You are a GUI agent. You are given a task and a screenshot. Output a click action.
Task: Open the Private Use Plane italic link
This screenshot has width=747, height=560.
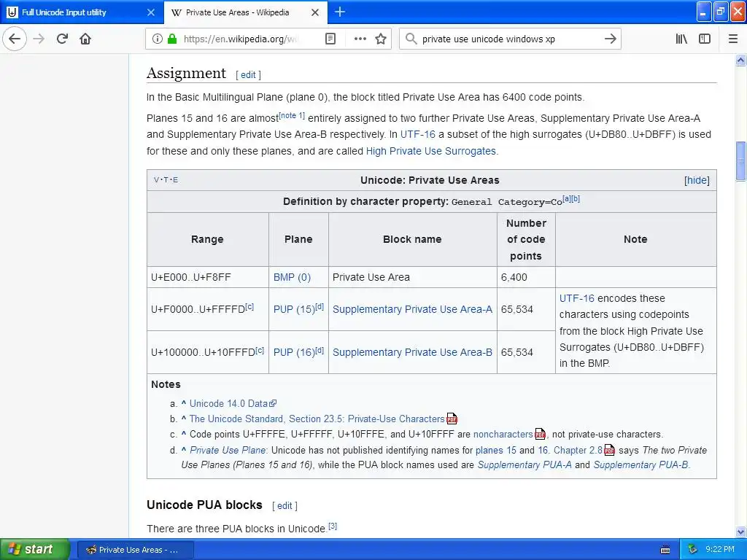point(228,450)
